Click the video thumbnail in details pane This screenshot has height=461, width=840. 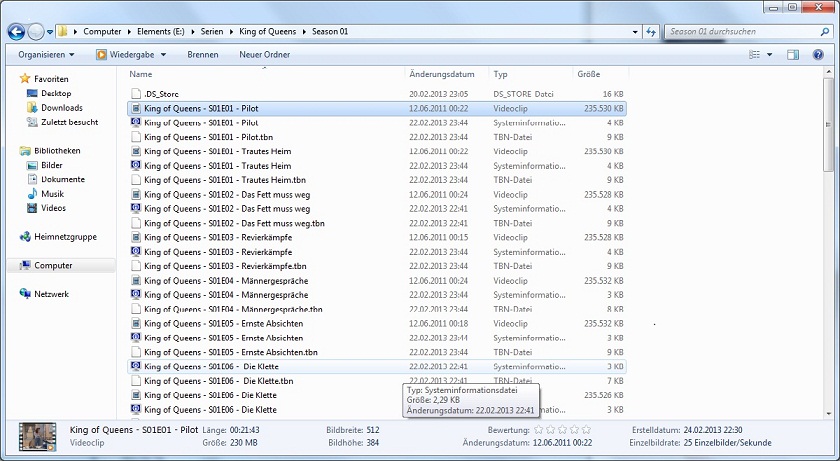click(38, 437)
